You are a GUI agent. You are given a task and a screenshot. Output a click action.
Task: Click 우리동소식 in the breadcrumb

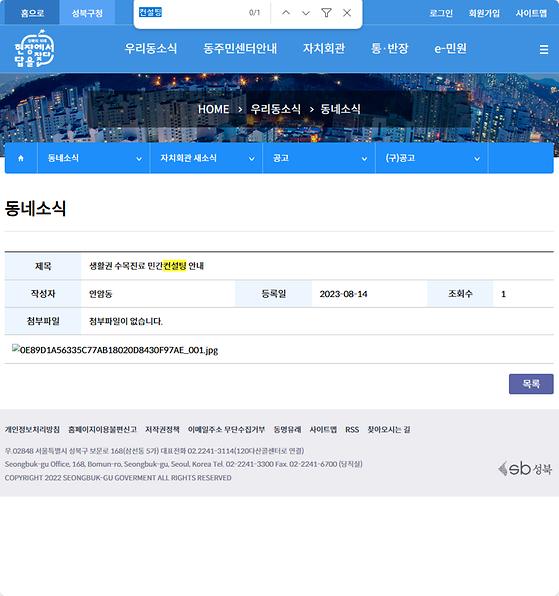pos(276,109)
